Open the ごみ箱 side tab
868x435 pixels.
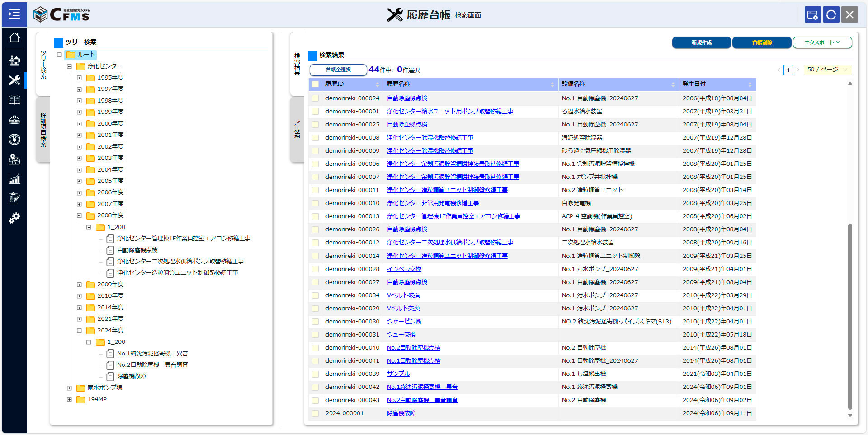(x=297, y=130)
